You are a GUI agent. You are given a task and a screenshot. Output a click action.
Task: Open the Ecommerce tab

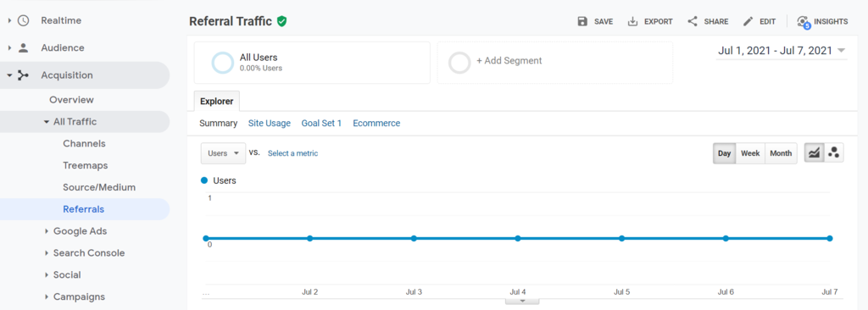point(376,124)
